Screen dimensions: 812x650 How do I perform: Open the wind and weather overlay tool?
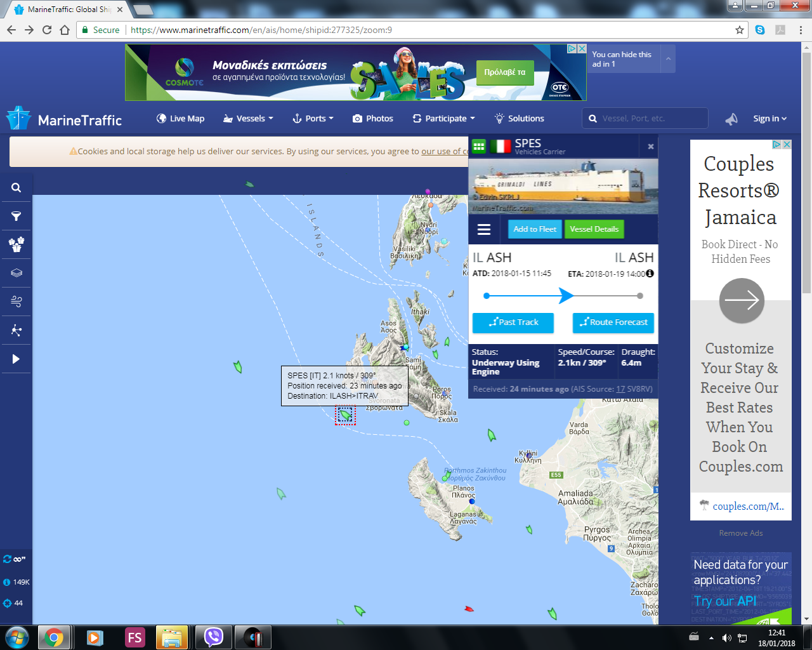pos(16,302)
